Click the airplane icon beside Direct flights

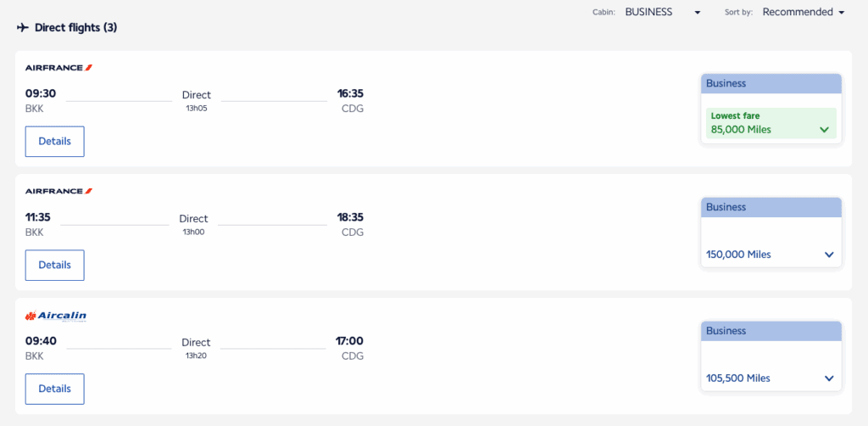[23, 28]
